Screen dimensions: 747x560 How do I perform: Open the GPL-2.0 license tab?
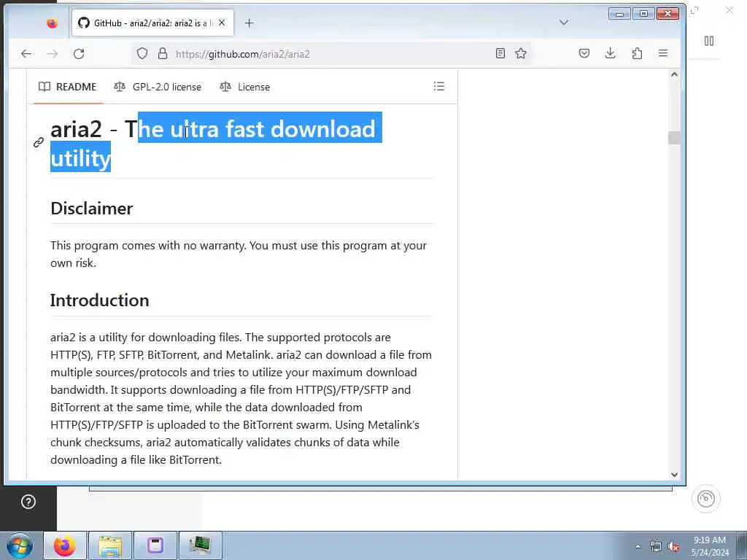pos(158,87)
